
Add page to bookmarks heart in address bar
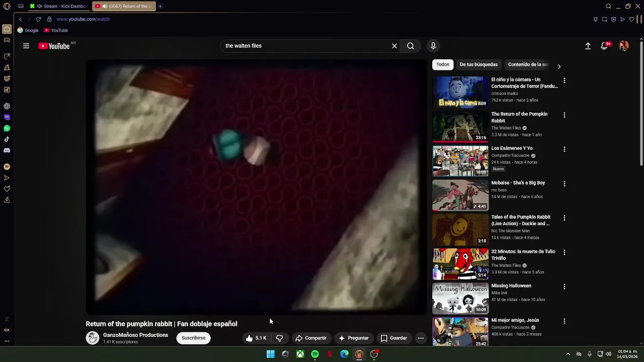pyautogui.click(x=631, y=19)
